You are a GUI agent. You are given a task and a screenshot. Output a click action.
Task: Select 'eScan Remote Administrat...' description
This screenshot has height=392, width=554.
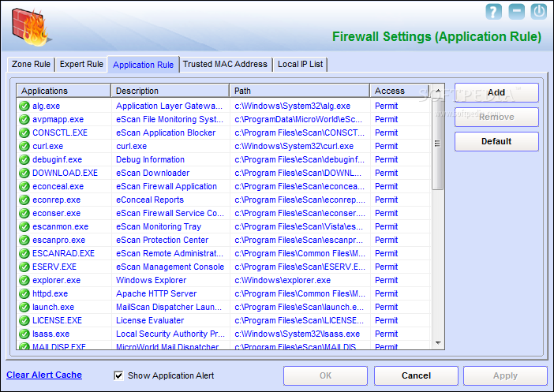170,253
